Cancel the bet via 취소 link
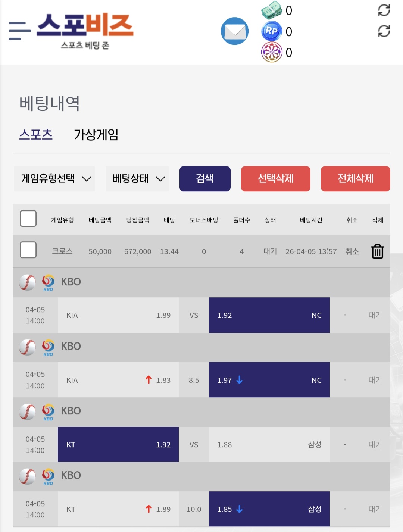The width and height of the screenshot is (403, 532). tap(352, 251)
